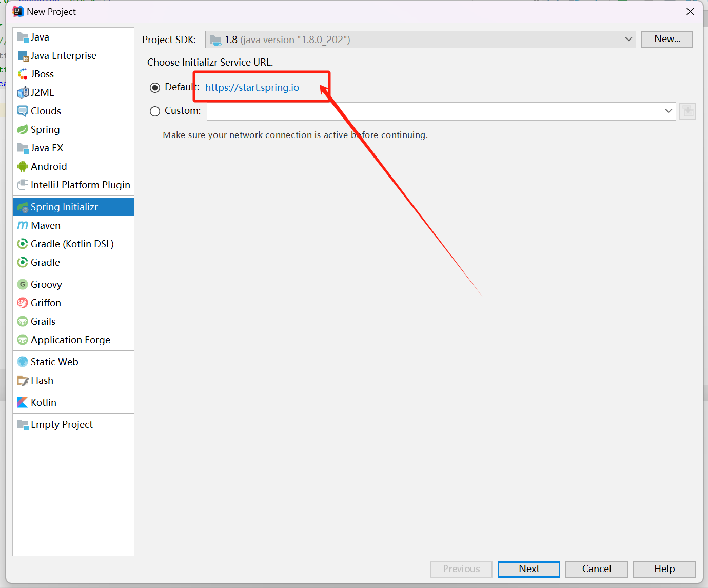Select Spring Initializr project type
708x588 pixels.
[73, 207]
